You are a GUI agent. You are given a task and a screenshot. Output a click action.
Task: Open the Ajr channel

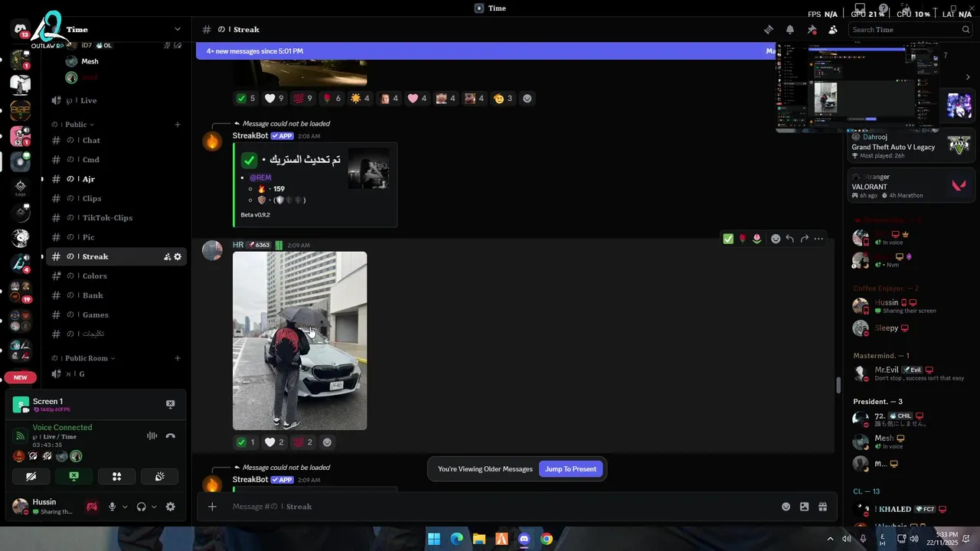116,179
